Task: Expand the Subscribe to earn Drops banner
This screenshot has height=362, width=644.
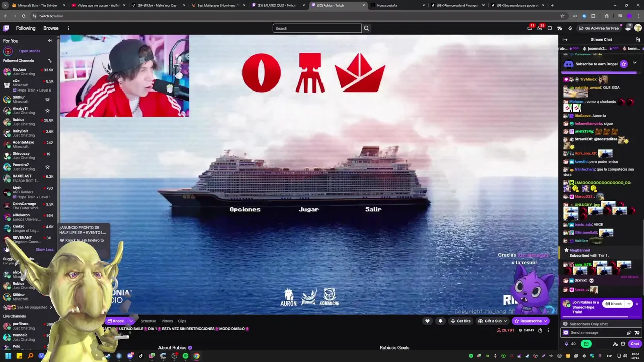Action: point(634,63)
